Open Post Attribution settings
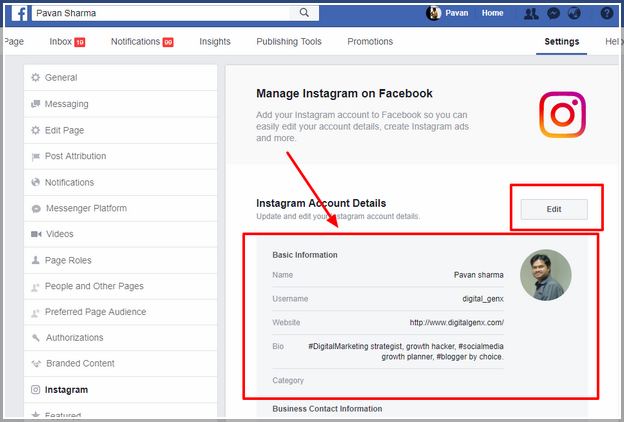The height and width of the screenshot is (422, 624). (x=121, y=156)
